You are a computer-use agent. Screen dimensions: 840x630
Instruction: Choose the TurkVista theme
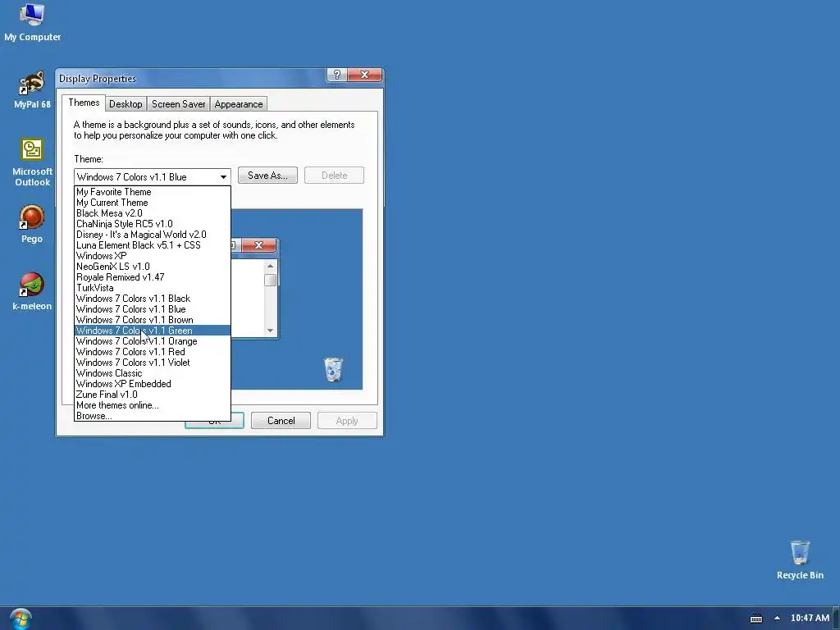[152, 288]
